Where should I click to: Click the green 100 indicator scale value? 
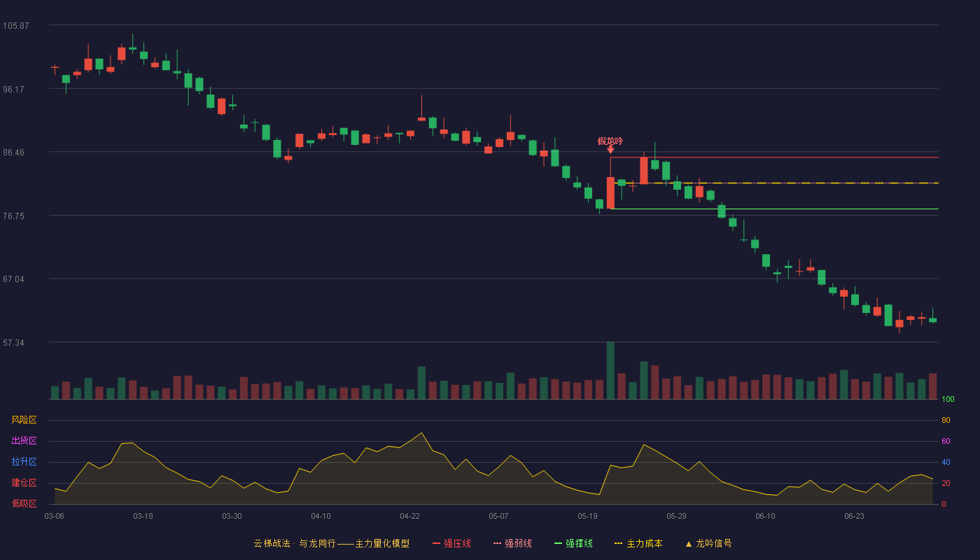(x=948, y=400)
